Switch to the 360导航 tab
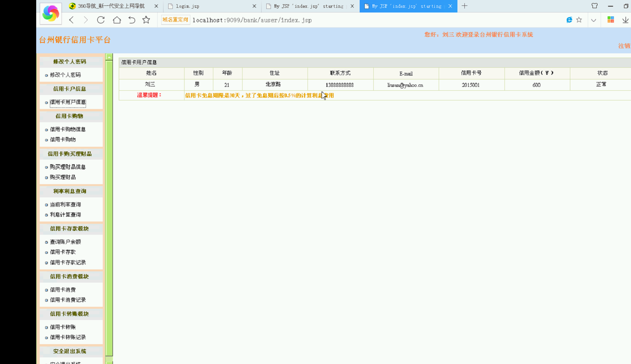 [111, 6]
